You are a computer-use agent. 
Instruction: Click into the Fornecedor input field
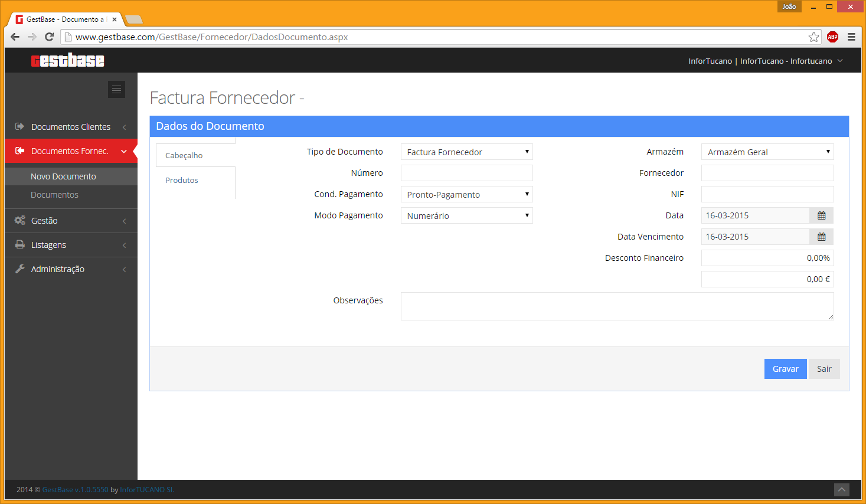767,173
